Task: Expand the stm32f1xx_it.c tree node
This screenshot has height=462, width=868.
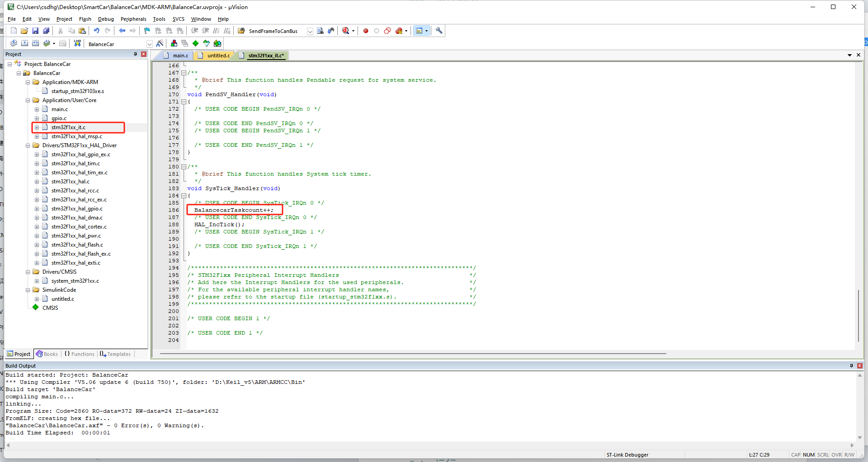Action: coord(37,127)
